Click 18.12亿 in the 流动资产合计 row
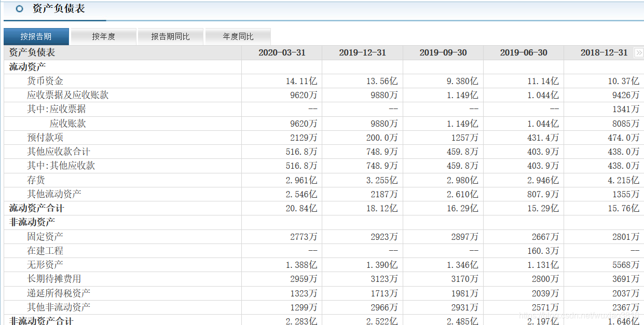The height and width of the screenshot is (325, 644). 382,209
